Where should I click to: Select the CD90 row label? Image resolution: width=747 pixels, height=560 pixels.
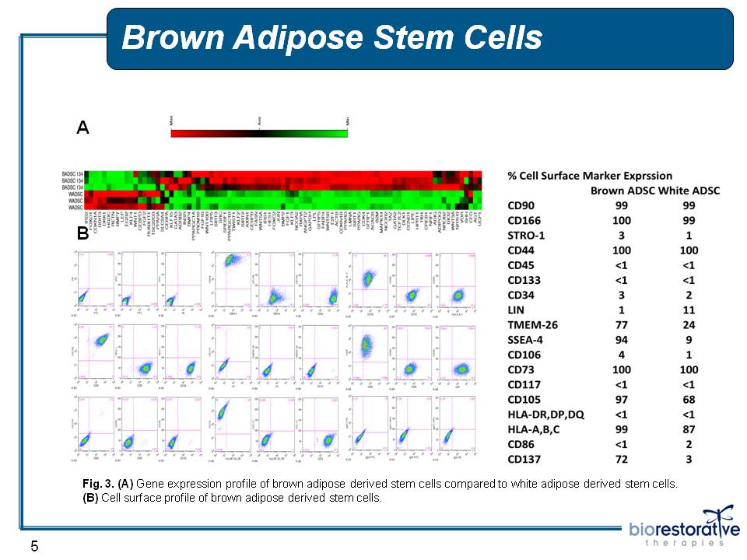pyautogui.click(x=521, y=205)
